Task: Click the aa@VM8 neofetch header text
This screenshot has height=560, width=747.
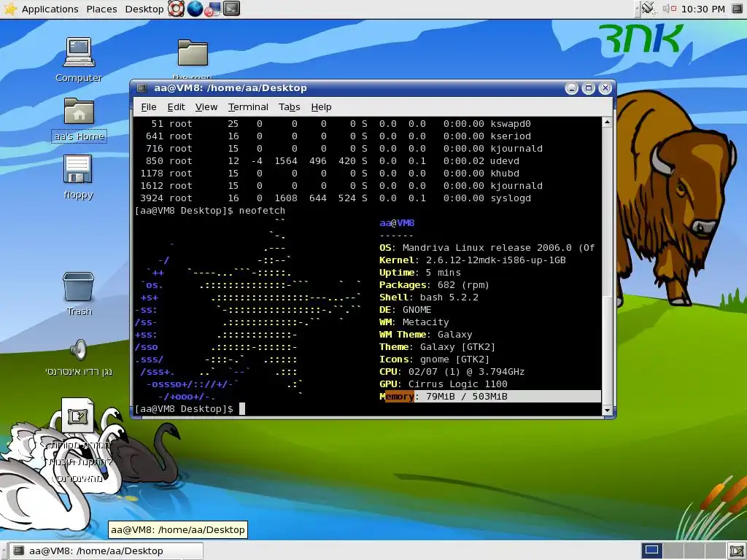Action: coord(397,223)
